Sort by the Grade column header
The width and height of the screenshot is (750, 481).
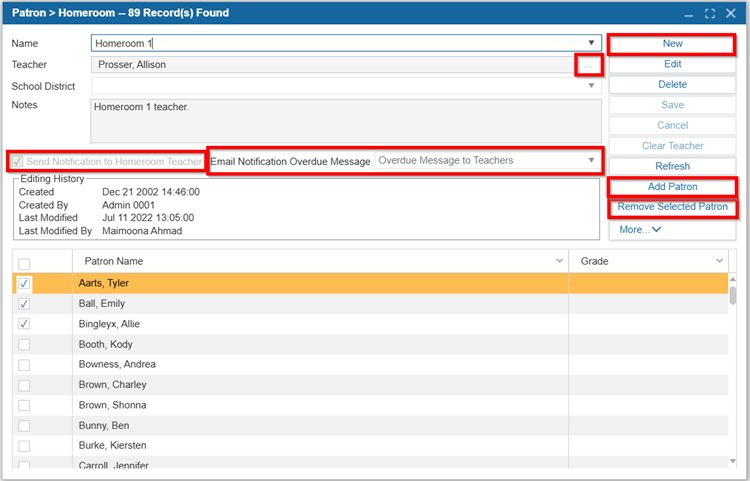pyautogui.click(x=595, y=261)
